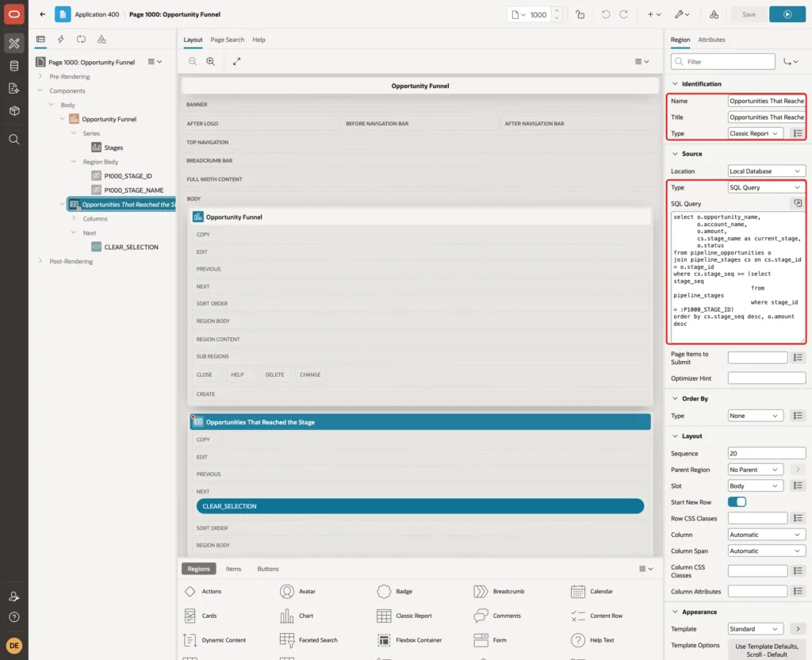Screen dimensions: 812x660
Task: Select Stages chart series in tree
Action: 113,148
